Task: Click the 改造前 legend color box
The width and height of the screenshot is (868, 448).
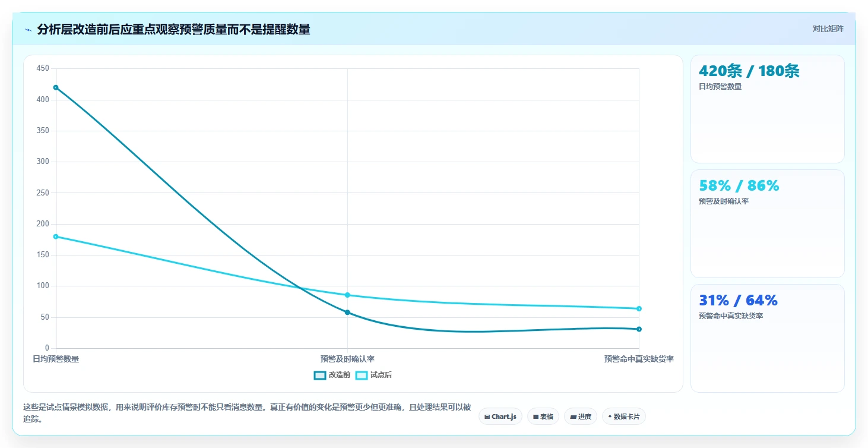Action: pyautogui.click(x=320, y=375)
